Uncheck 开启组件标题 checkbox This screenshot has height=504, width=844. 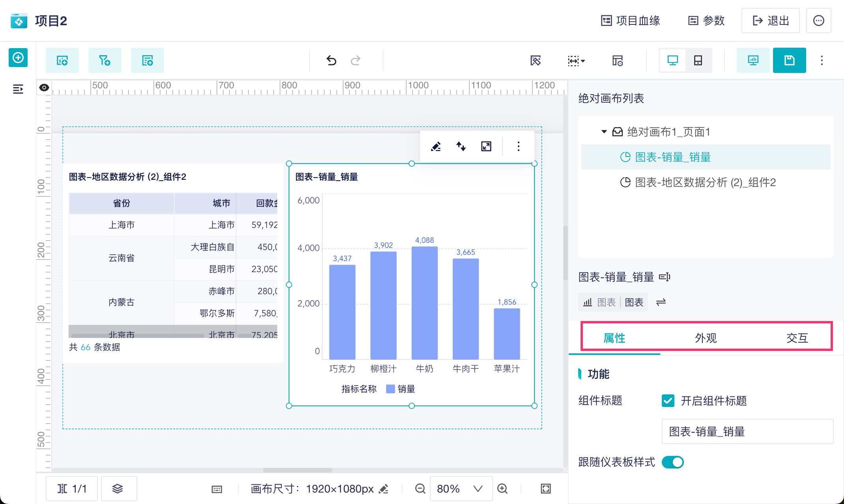(x=668, y=401)
